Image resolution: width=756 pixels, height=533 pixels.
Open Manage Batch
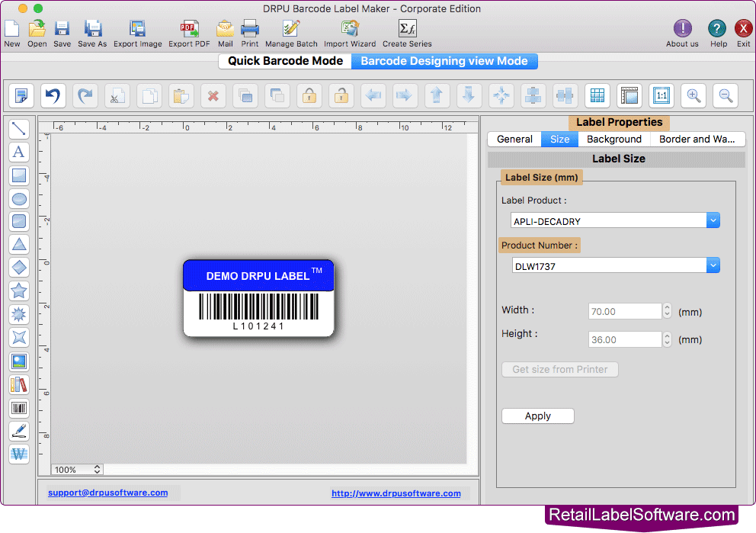click(291, 29)
